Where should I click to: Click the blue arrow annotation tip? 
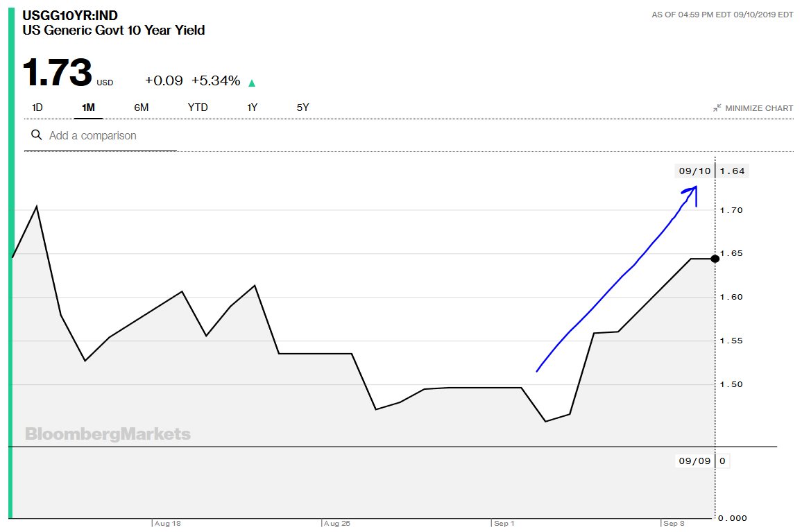point(692,190)
